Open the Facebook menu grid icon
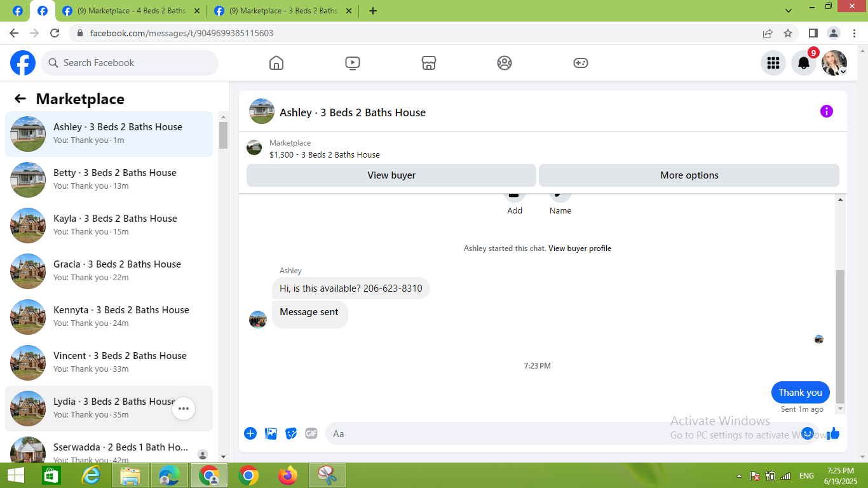868x488 pixels. (x=773, y=63)
